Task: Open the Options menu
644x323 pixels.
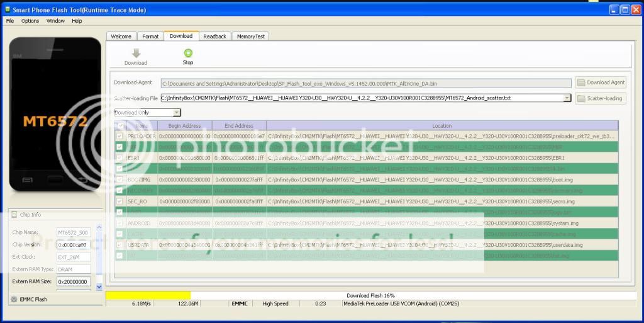Action: pos(30,21)
